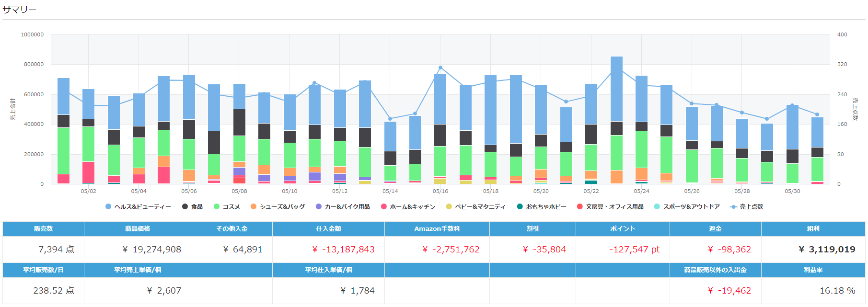Click the シューズ&バッグ legend marker
Screen dimensions: 868x307
point(254,207)
